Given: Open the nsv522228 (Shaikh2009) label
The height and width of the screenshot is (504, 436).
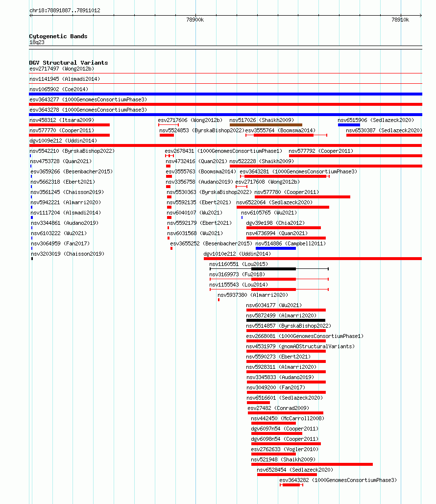Looking at the screenshot, I should pyautogui.click(x=262, y=161).
